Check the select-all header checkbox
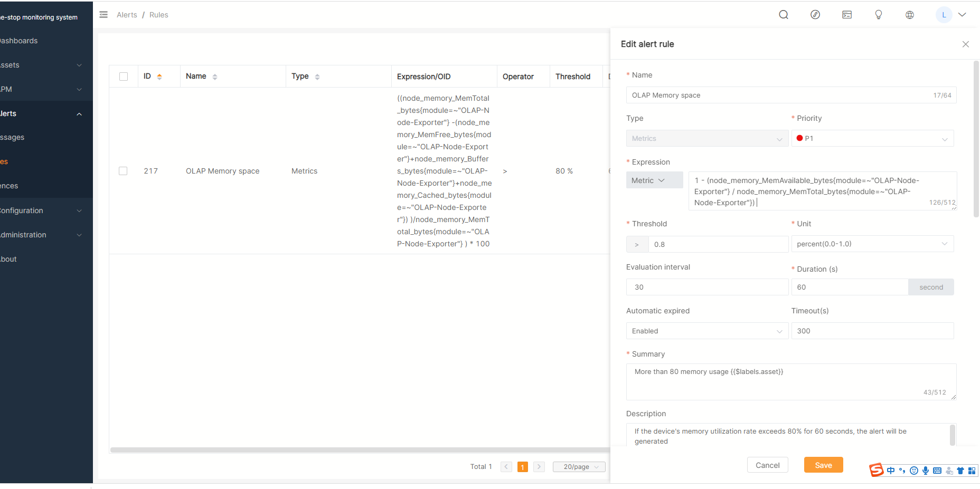Screen dimensions: 980x489 tap(124, 76)
